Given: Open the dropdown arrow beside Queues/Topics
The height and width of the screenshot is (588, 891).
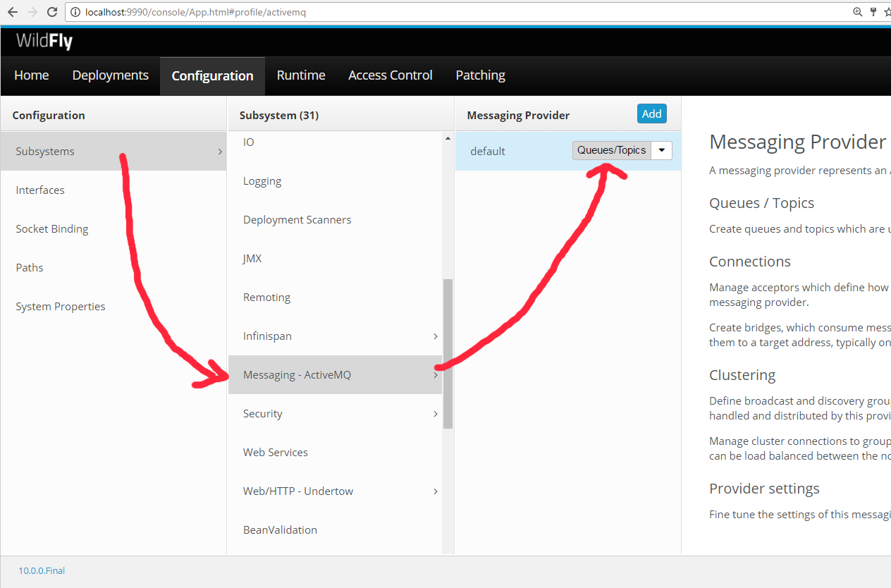Looking at the screenshot, I should (x=661, y=150).
